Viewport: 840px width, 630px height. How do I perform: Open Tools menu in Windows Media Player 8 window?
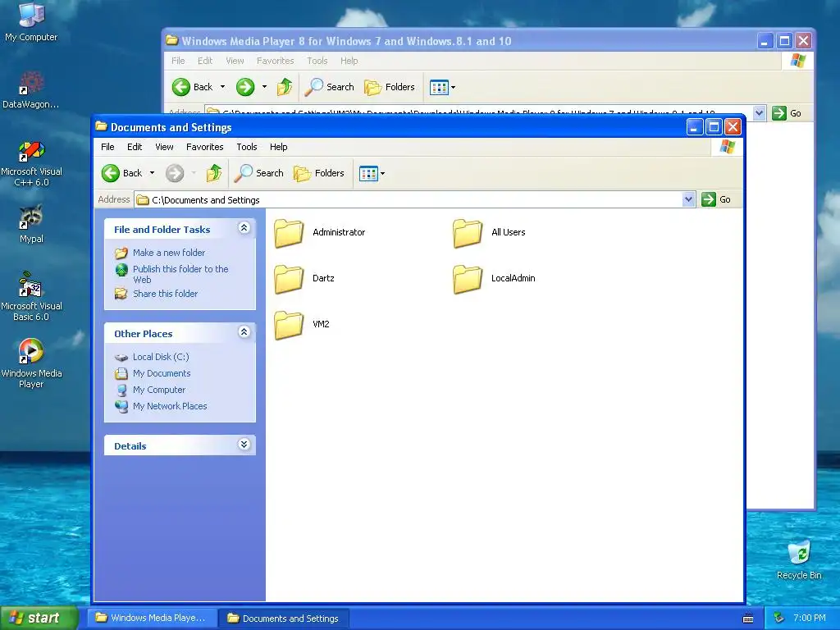coord(317,61)
